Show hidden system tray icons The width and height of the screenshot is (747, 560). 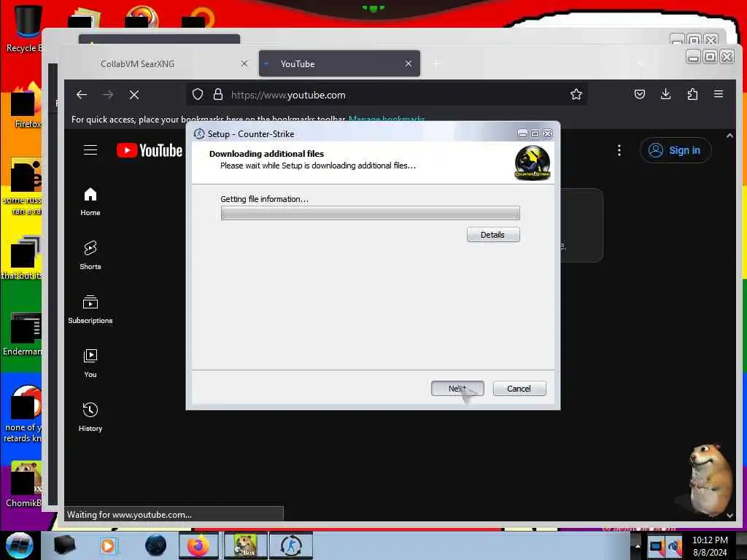[637, 545]
